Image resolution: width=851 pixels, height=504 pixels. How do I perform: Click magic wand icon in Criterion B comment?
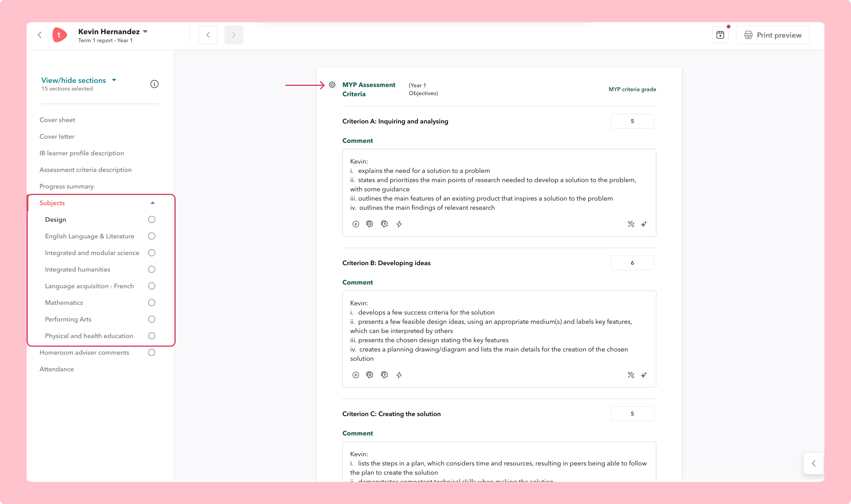[631, 375]
